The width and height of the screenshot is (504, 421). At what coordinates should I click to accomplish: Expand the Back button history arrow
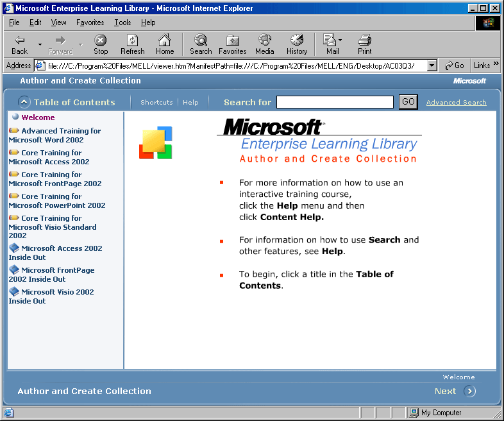40,44
